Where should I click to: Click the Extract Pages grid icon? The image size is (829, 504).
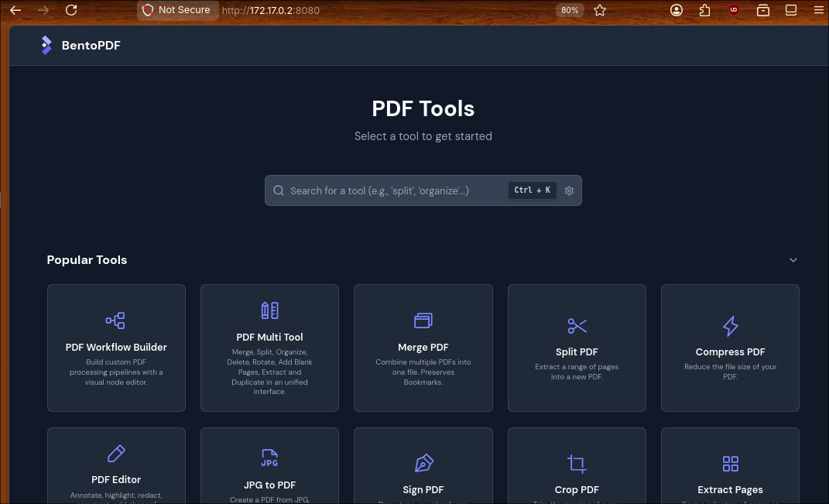[x=730, y=464]
